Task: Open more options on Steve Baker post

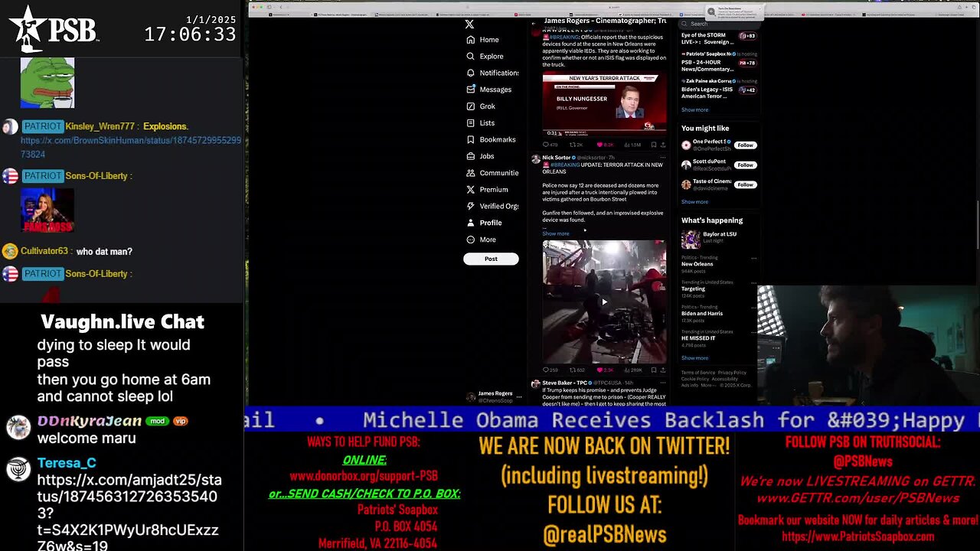Action: (x=662, y=383)
